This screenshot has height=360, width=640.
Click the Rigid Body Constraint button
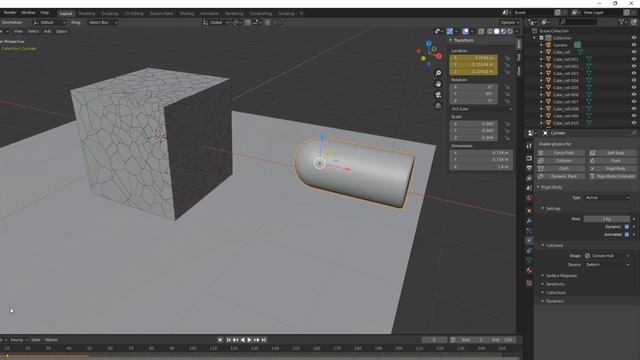(612, 176)
